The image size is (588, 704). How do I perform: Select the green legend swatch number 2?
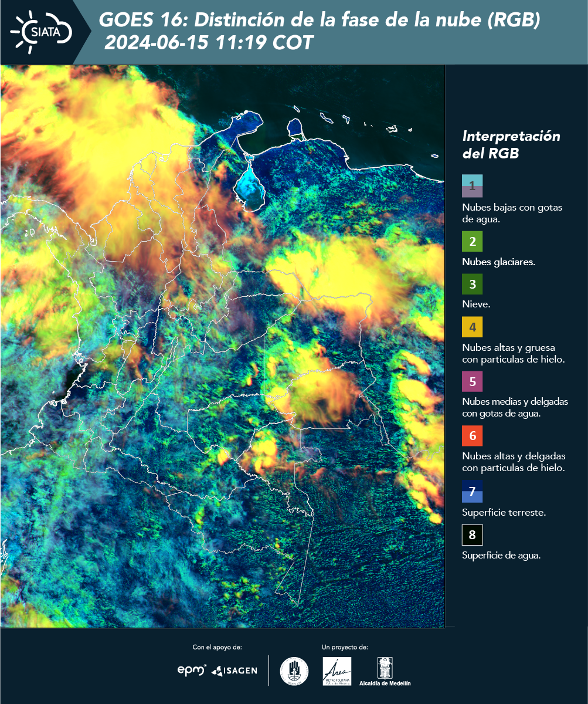click(x=473, y=241)
